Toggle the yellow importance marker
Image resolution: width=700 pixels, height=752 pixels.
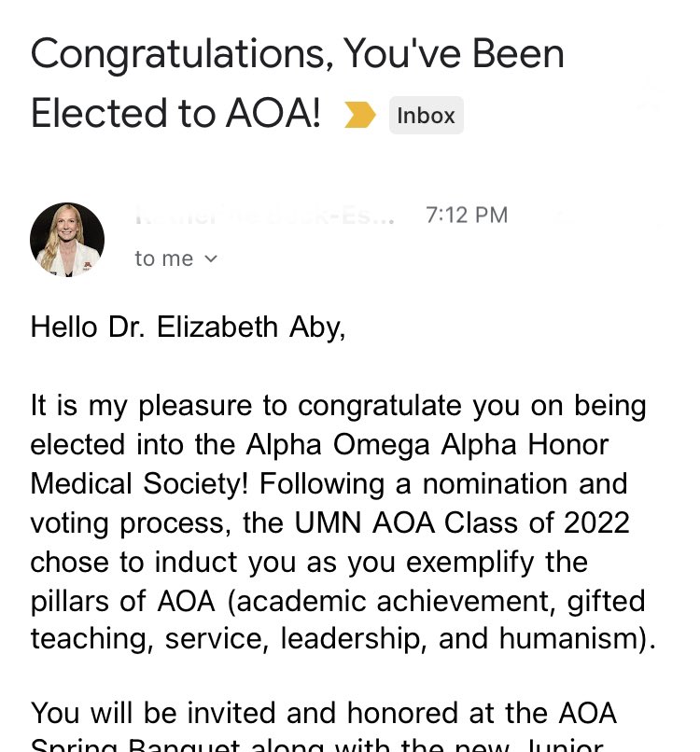(x=360, y=115)
